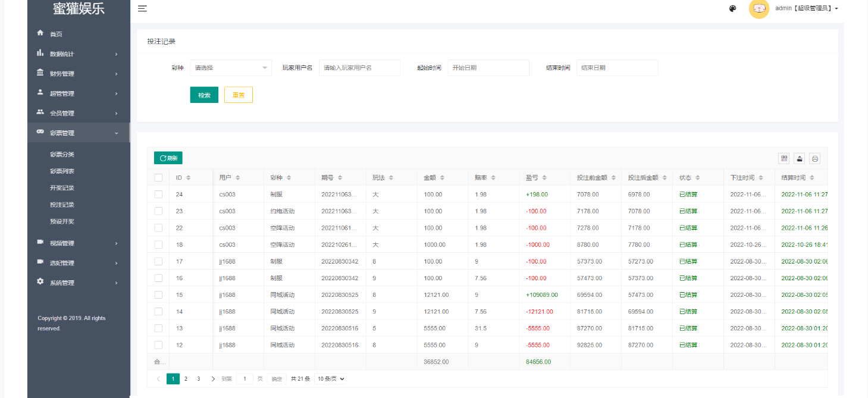The height and width of the screenshot is (398, 868).
Task: Print the table using the printer icon
Action: pos(814,158)
